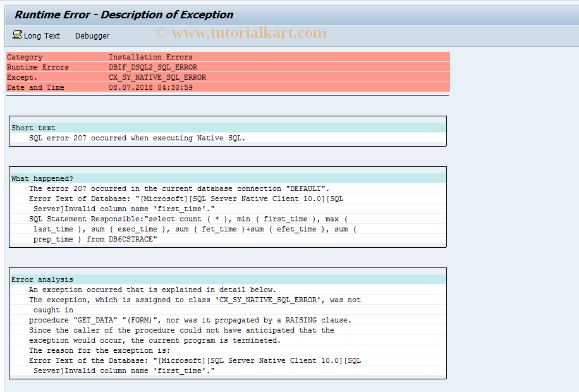Select 'Installation Errors' category value

tap(150, 57)
